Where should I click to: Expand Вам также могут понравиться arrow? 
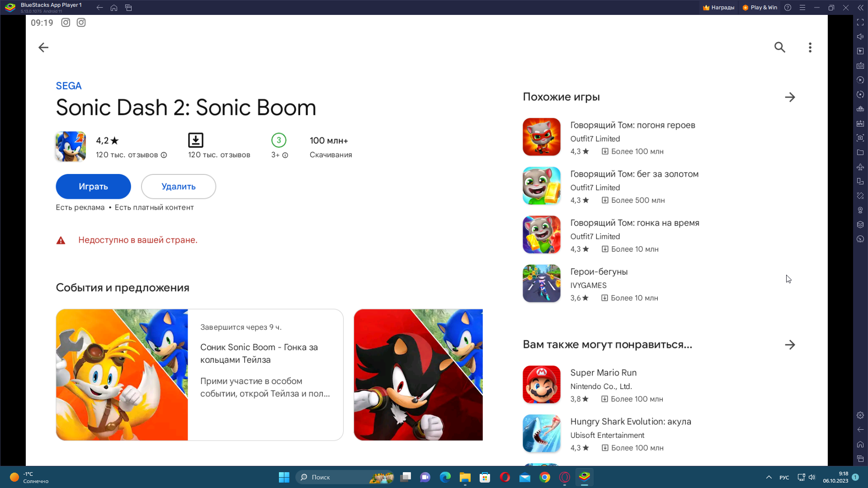(790, 345)
